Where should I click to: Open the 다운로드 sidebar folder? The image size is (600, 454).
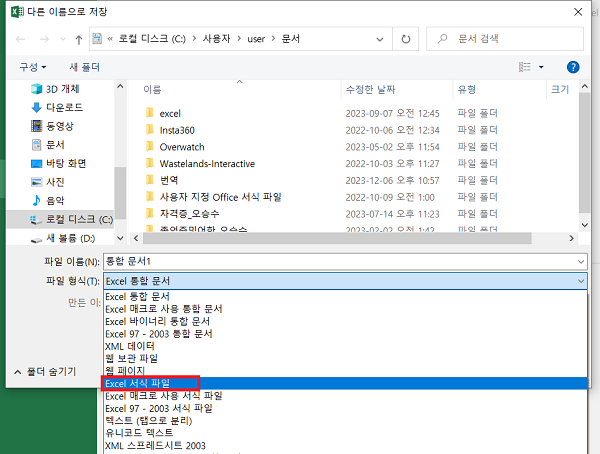62,107
